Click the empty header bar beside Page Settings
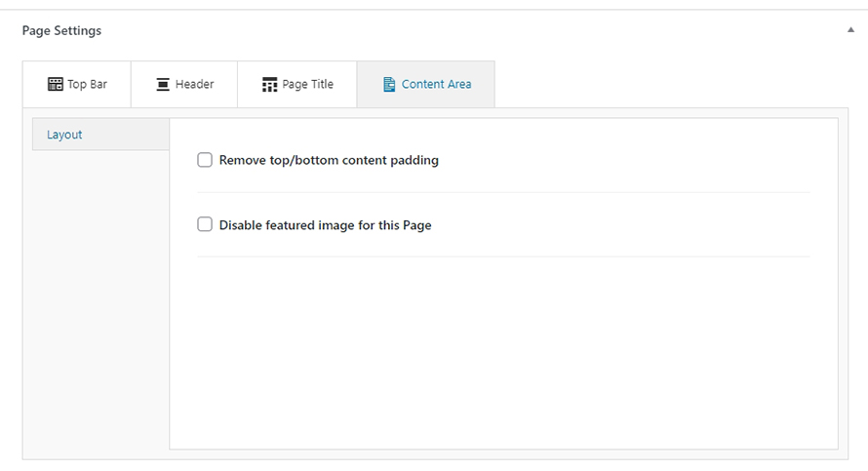Image resolution: width=868 pixels, height=471 pixels. [470, 30]
